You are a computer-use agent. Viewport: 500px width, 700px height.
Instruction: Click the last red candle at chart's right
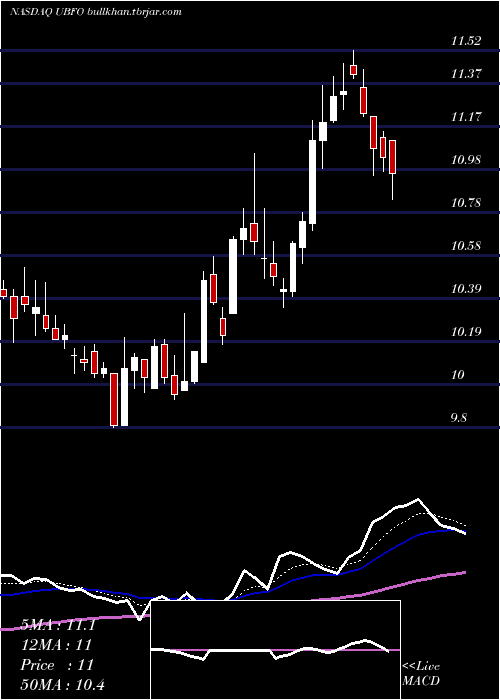(x=393, y=157)
